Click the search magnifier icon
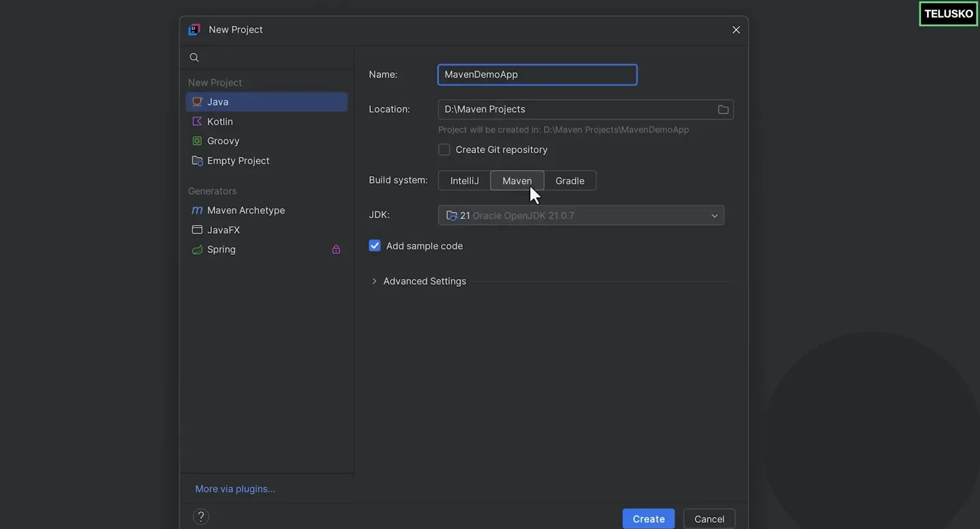This screenshot has width=980, height=529. pos(194,58)
